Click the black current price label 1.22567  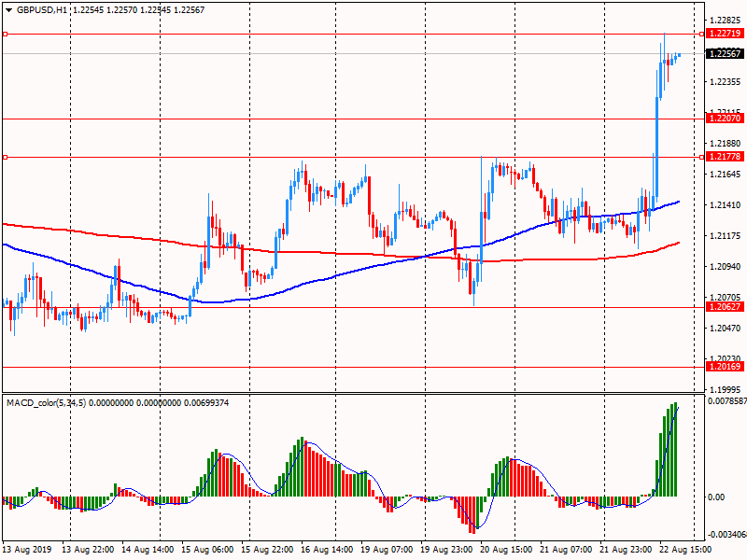point(725,54)
